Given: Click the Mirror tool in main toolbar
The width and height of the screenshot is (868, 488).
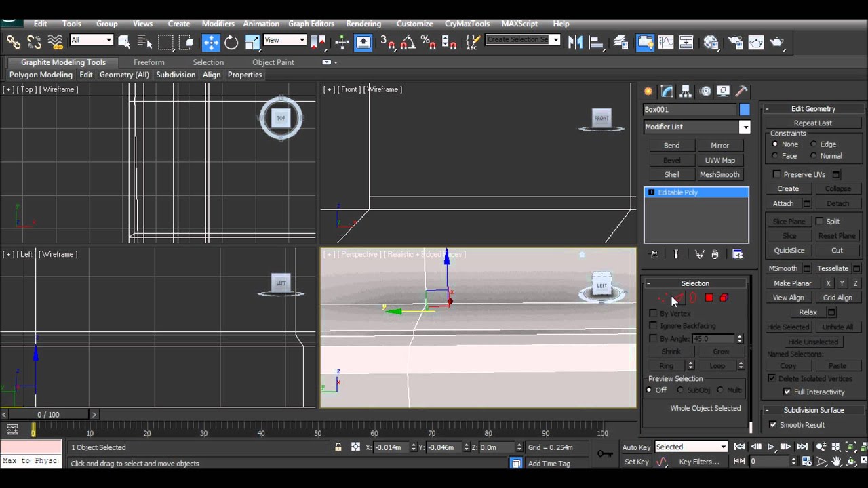Looking at the screenshot, I should (576, 43).
